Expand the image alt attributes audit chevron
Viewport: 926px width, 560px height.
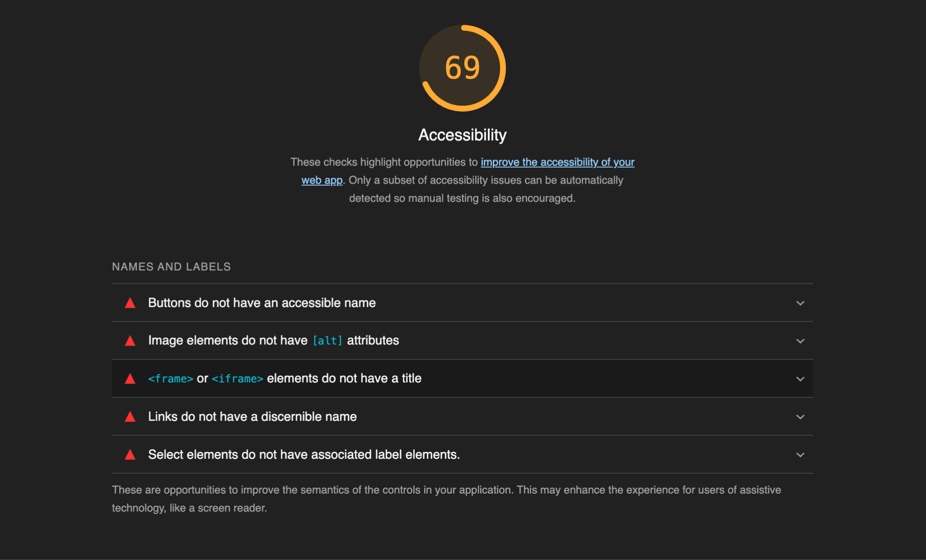(x=800, y=341)
